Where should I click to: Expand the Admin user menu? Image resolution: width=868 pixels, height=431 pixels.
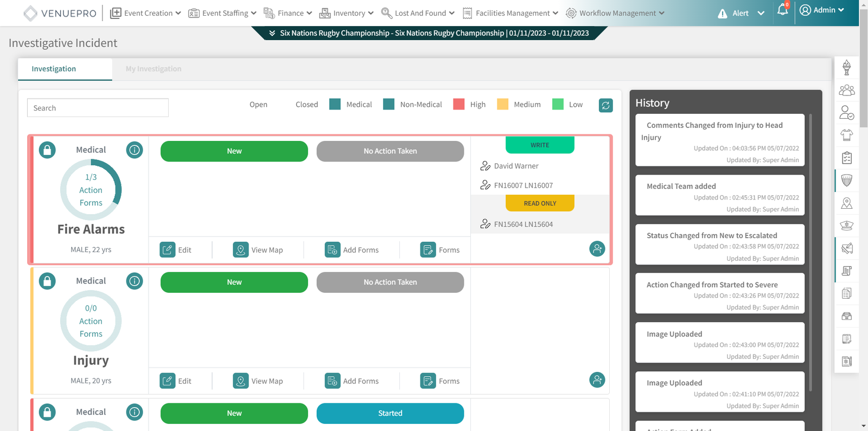pyautogui.click(x=822, y=10)
